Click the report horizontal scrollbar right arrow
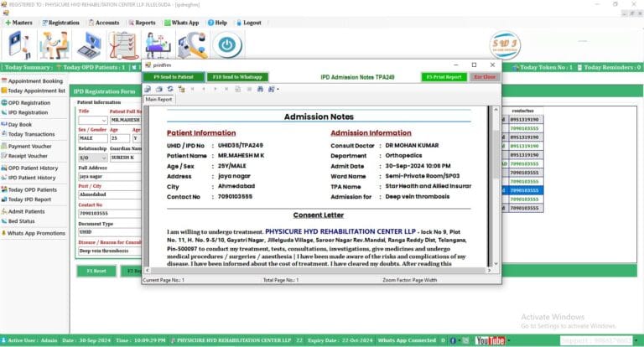Screen dimensions: 644x347 [489, 271]
